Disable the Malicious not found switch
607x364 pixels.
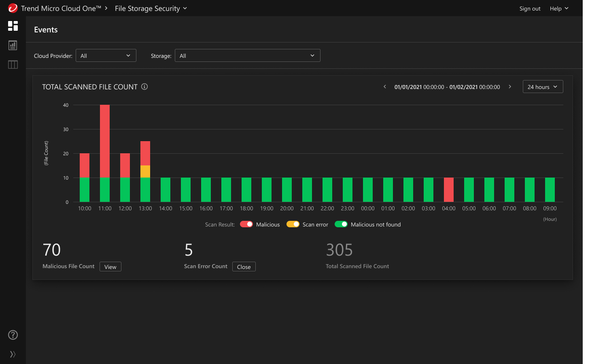341,224
